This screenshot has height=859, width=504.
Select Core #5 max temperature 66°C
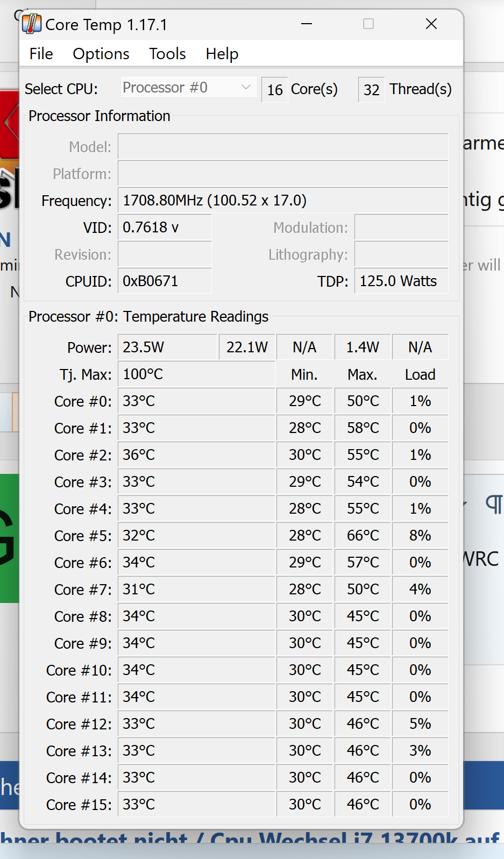pyautogui.click(x=363, y=536)
